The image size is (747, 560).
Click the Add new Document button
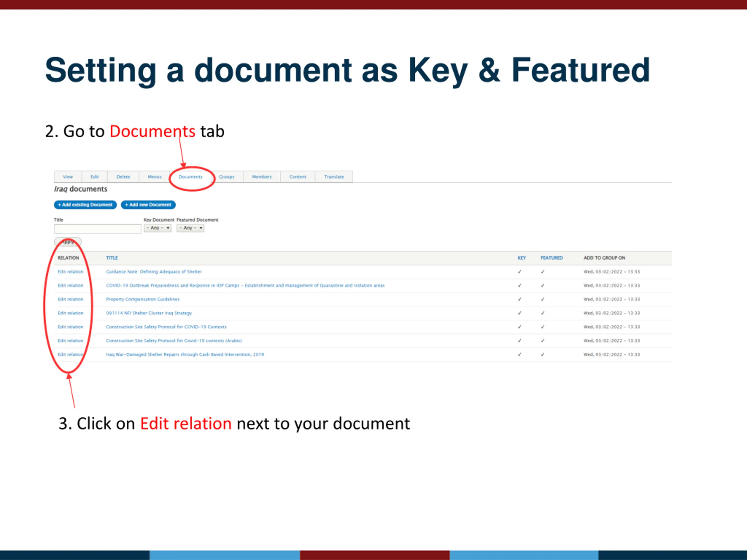(148, 204)
